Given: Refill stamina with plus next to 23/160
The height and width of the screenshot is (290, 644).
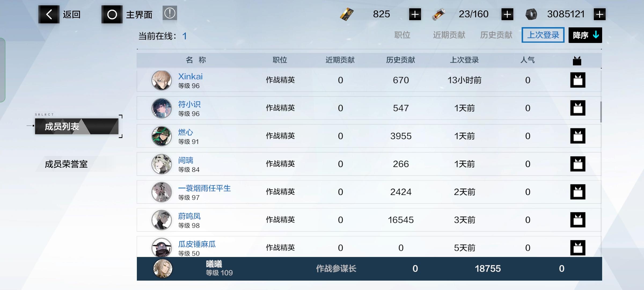Looking at the screenshot, I should pyautogui.click(x=507, y=14).
